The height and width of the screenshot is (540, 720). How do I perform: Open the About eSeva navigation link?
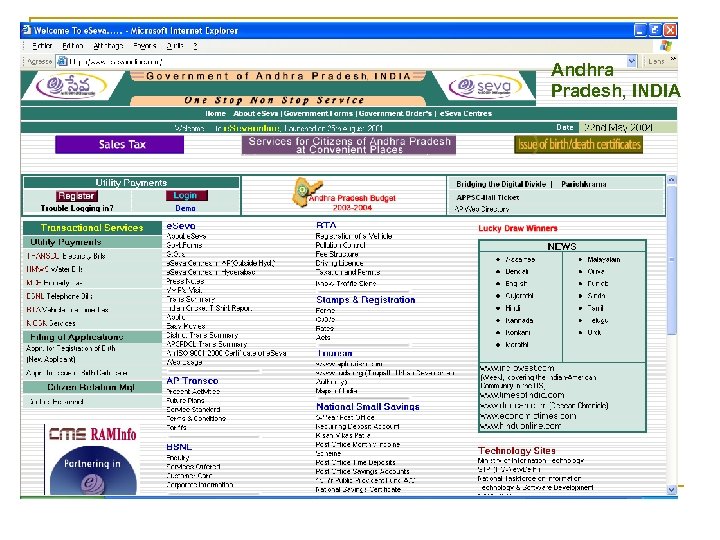tap(255, 113)
